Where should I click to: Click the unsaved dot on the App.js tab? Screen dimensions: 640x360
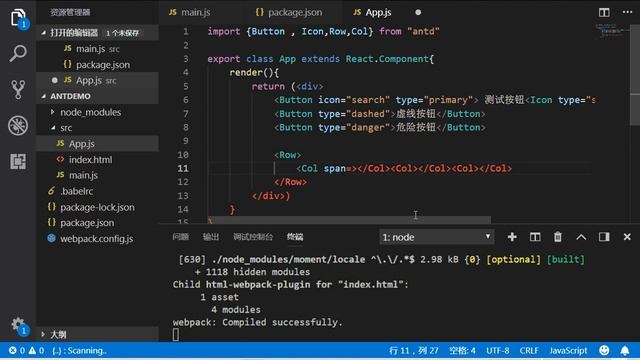(x=418, y=12)
